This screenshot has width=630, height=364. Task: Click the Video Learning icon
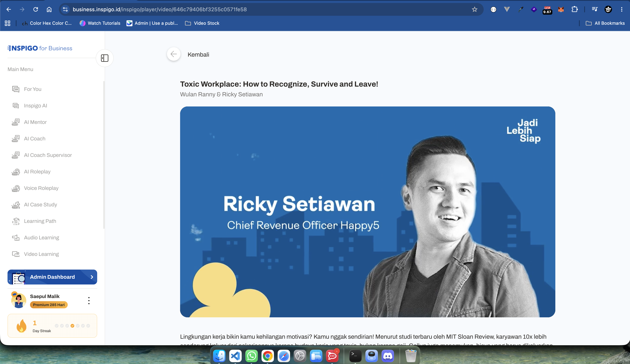tap(16, 254)
